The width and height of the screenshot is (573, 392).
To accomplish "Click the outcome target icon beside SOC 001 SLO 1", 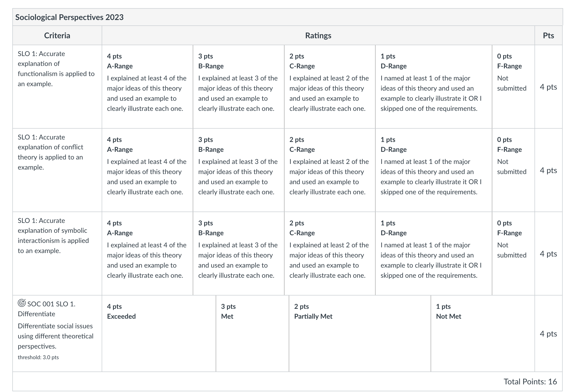I will click(22, 303).
